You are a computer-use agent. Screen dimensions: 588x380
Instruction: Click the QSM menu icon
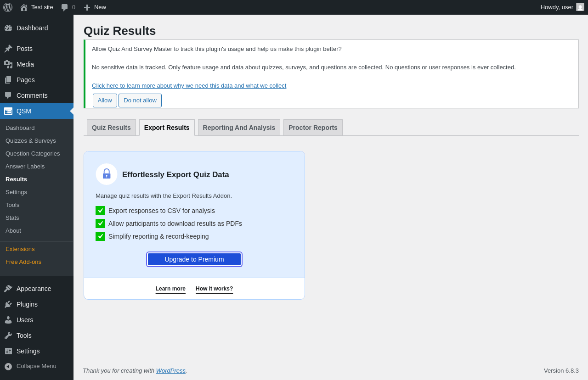click(x=8, y=111)
